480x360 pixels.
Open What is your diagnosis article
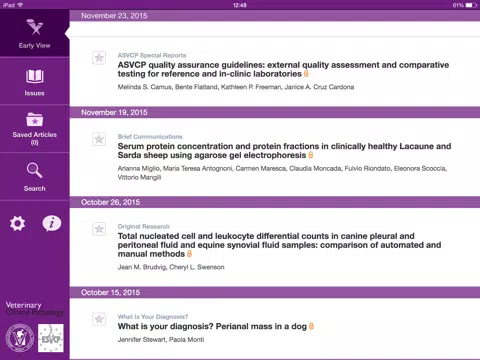212,326
